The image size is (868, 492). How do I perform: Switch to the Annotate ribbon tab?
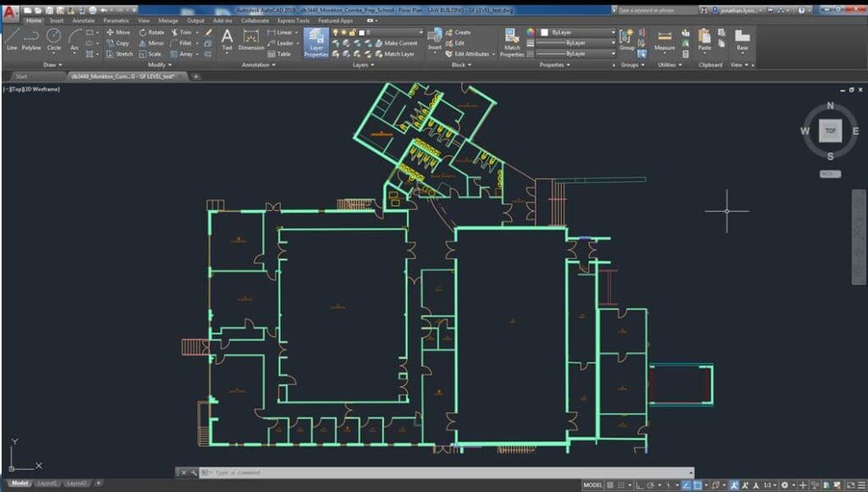83,20
